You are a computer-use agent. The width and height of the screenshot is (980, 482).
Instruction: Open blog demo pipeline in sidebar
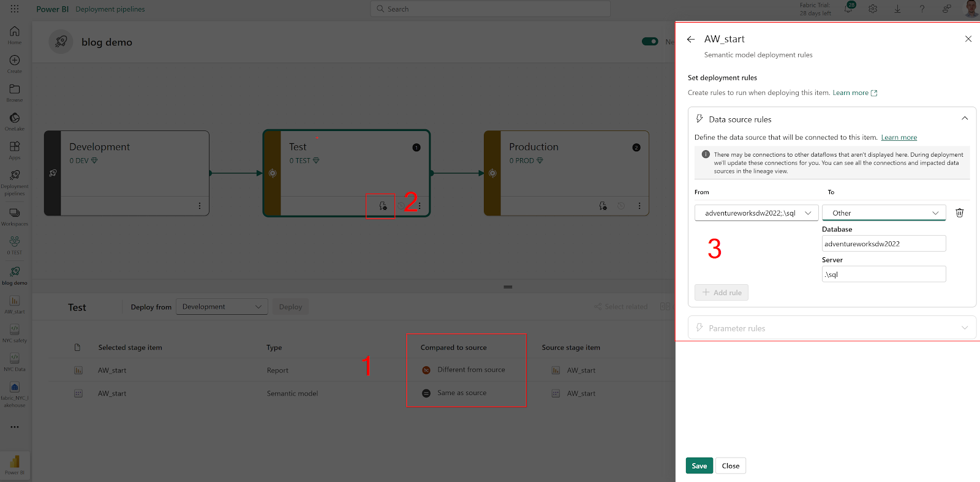click(x=15, y=275)
